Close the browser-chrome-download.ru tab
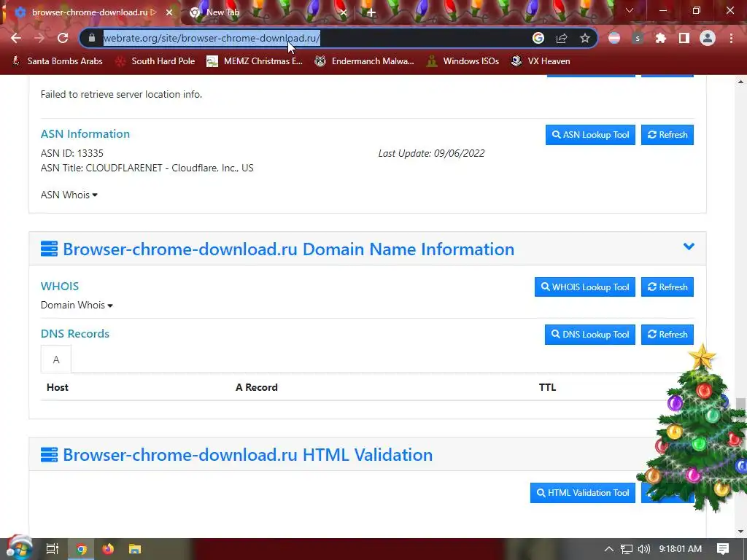The width and height of the screenshot is (747, 560). click(x=169, y=12)
